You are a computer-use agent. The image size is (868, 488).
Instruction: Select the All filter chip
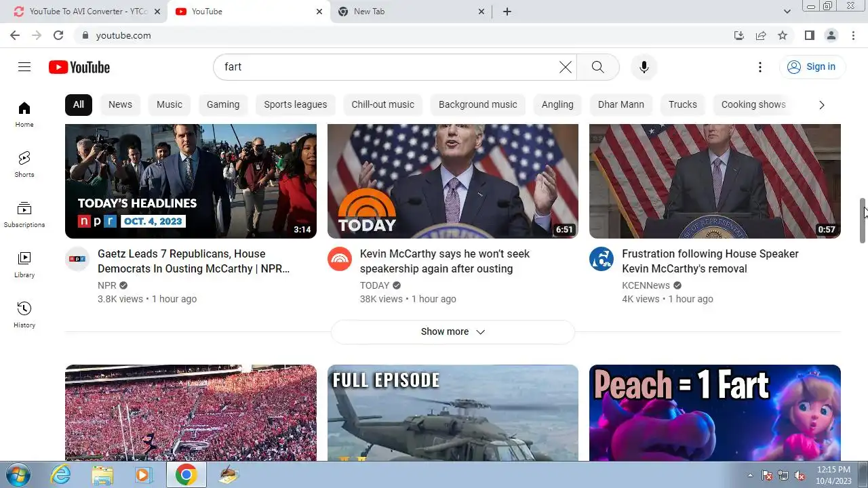(79, 104)
